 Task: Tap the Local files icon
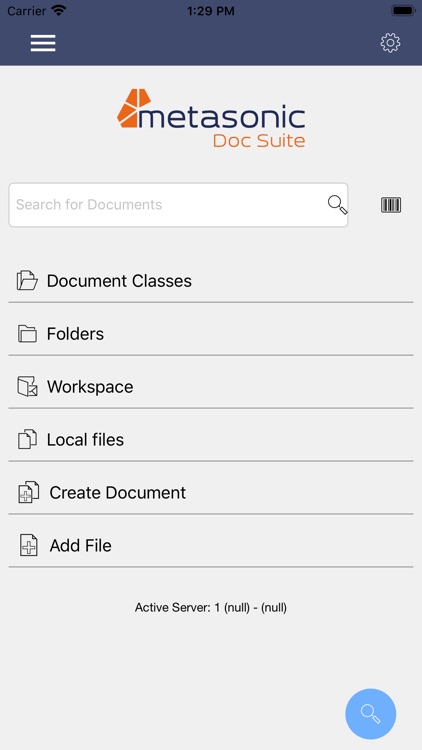pos(27,439)
